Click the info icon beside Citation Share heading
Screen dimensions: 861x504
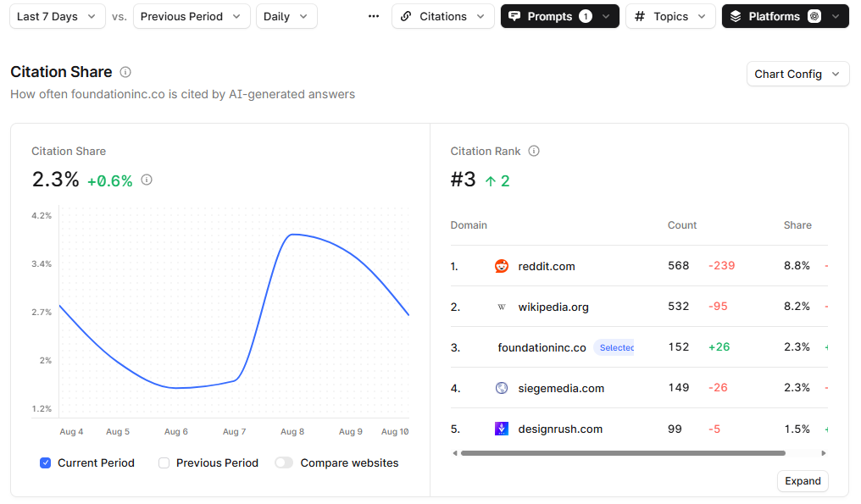125,72
